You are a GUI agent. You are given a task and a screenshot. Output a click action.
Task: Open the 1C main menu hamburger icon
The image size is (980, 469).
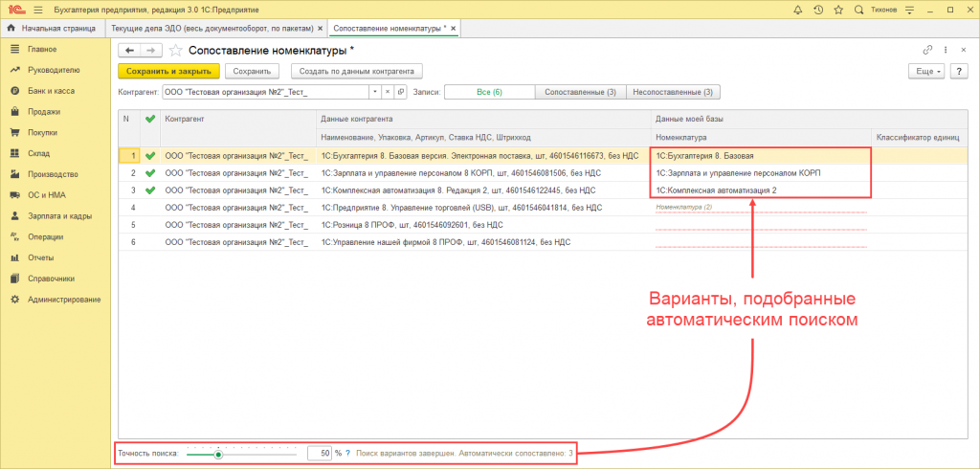pos(38,10)
